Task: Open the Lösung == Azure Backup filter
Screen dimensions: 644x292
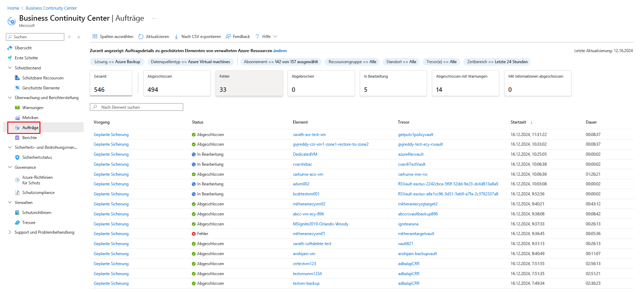Action: (x=117, y=62)
